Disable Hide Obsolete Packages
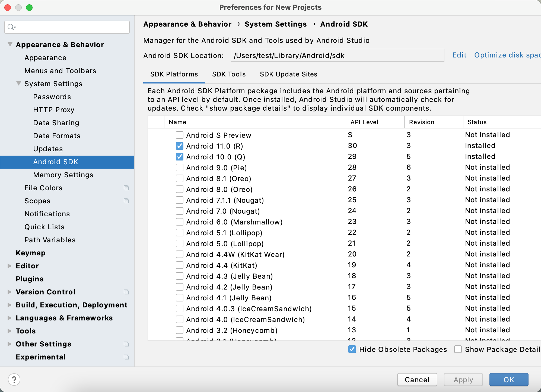 pyautogui.click(x=352, y=349)
